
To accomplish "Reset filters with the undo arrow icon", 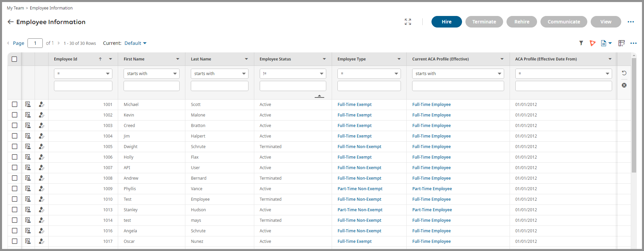I will [624, 73].
